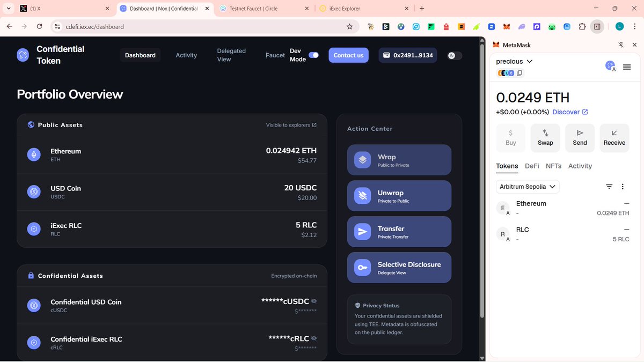Click the Ethereum asset icon in Public Assets

tap(34, 154)
